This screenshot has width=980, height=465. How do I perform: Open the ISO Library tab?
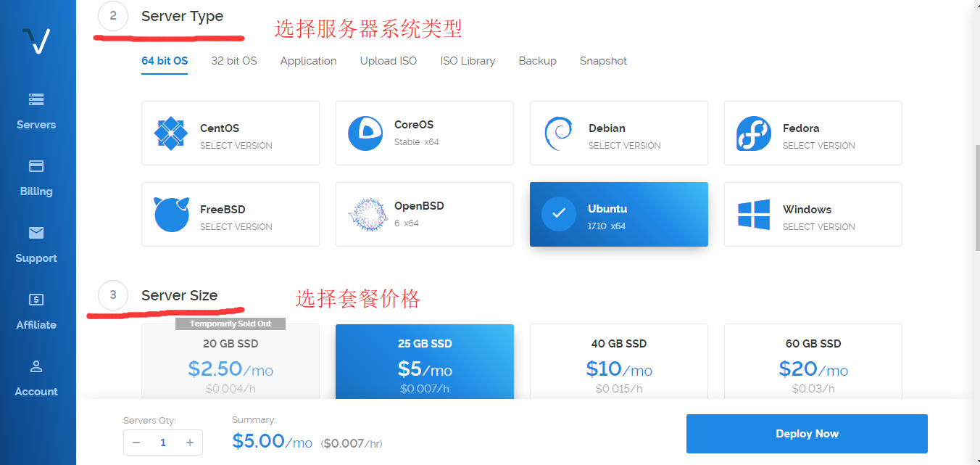tap(468, 61)
